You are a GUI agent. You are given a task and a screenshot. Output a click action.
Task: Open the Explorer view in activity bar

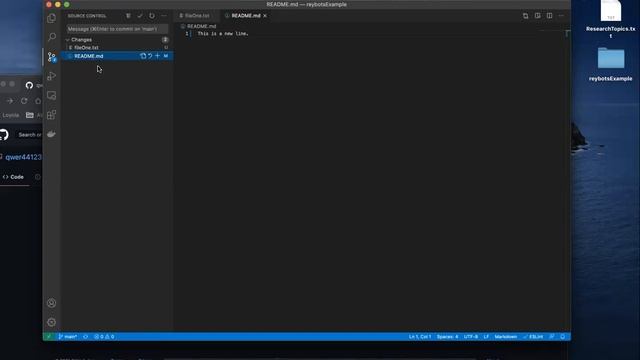click(x=51, y=18)
